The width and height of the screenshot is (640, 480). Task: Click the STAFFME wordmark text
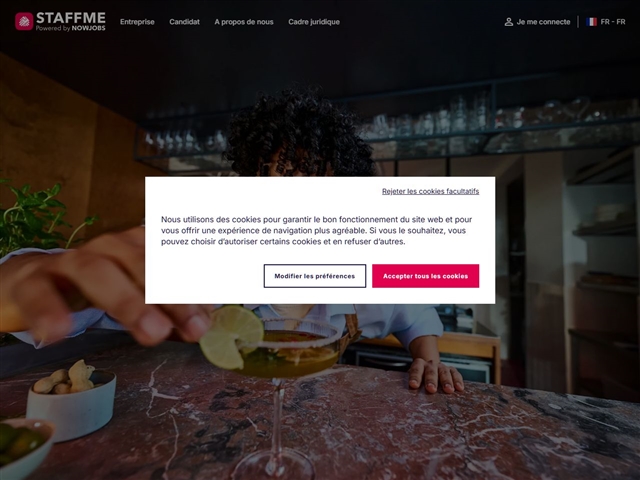pos(71,18)
